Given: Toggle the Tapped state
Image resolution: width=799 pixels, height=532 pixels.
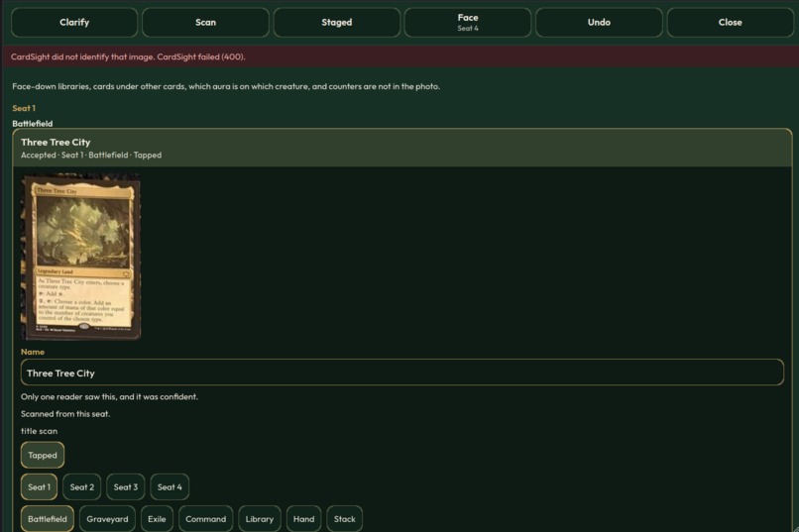Looking at the screenshot, I should (43, 455).
